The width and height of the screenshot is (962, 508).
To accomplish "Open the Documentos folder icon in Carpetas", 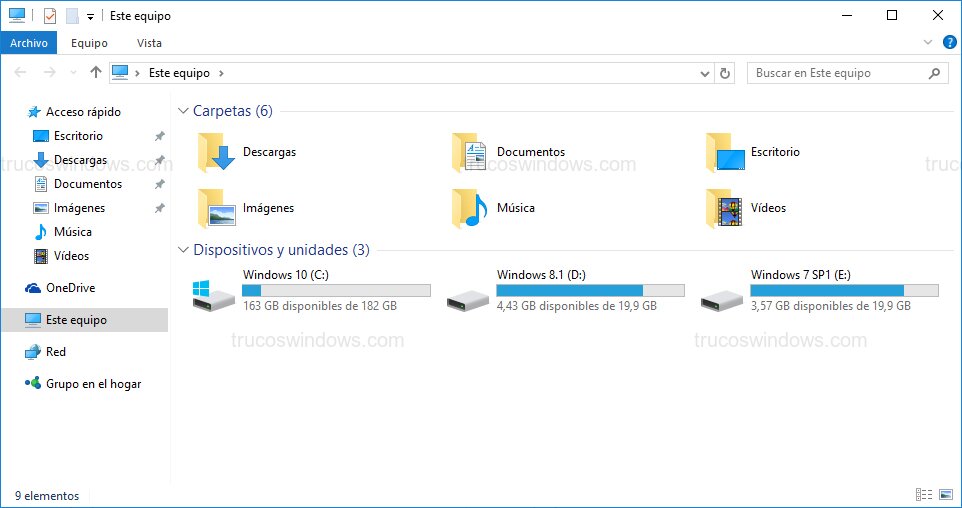I will [x=470, y=152].
